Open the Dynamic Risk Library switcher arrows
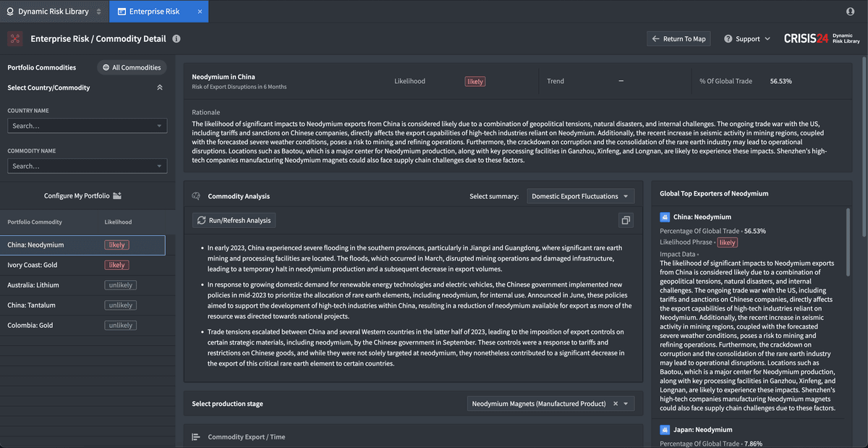The width and height of the screenshot is (868, 448). [x=98, y=12]
